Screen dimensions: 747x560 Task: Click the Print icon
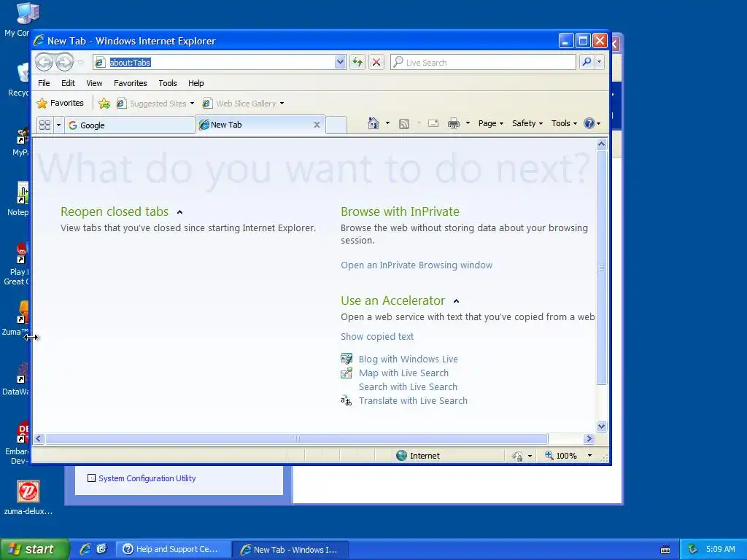point(454,124)
